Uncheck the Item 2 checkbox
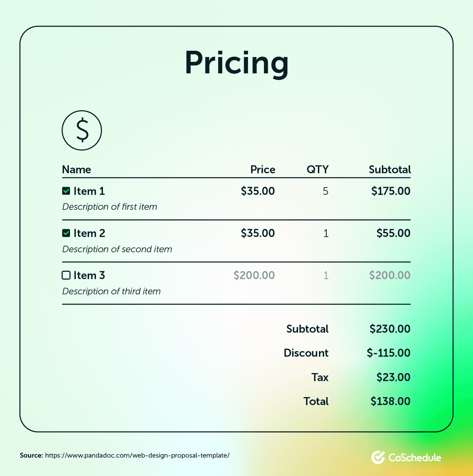473x476 pixels. click(66, 233)
